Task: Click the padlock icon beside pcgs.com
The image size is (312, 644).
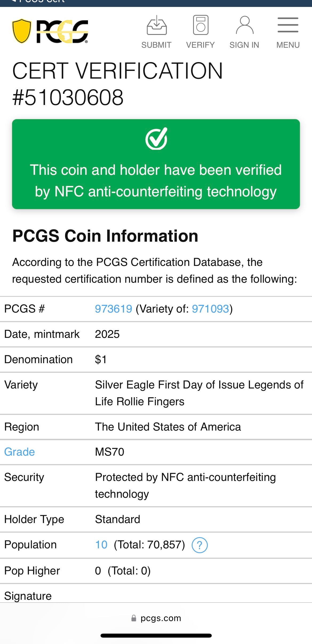Action: [133, 618]
